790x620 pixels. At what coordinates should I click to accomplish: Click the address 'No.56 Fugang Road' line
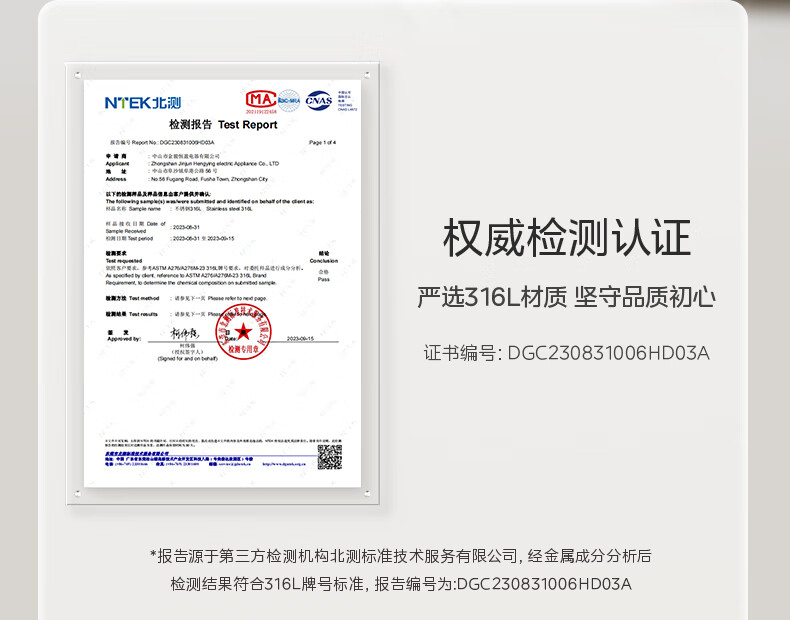click(210, 179)
